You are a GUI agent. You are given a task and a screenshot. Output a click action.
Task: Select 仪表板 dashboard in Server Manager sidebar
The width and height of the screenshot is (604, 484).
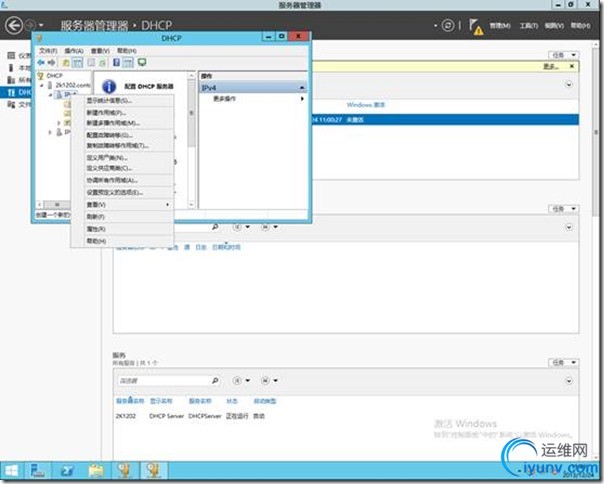click(x=18, y=56)
